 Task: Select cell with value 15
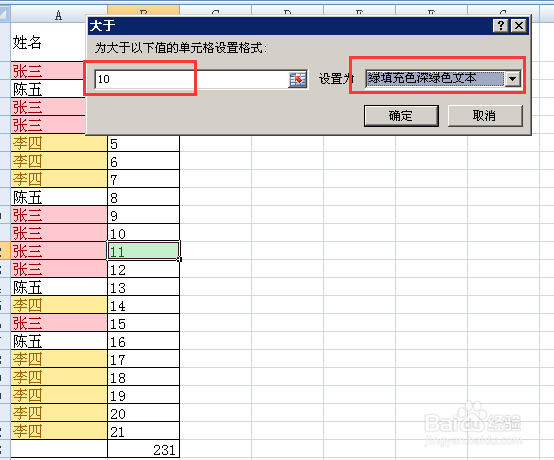[143, 323]
